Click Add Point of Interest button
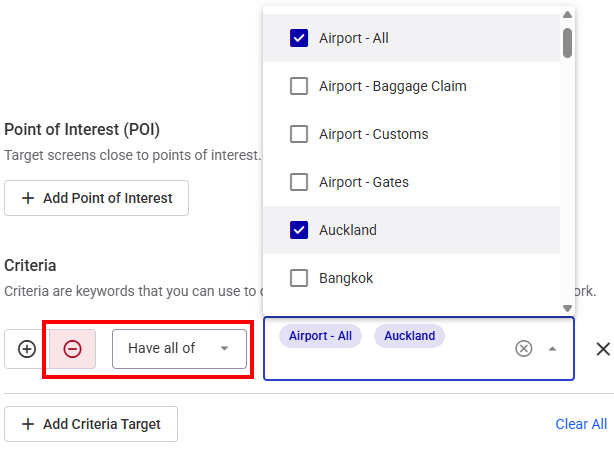The width and height of the screenshot is (614, 453). click(97, 198)
